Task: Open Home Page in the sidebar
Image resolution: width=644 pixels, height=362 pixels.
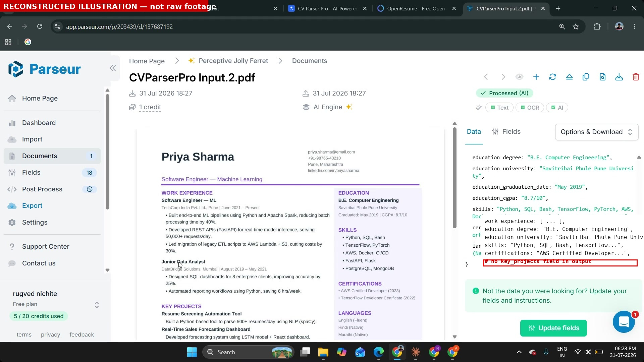Action: [x=52, y=98]
